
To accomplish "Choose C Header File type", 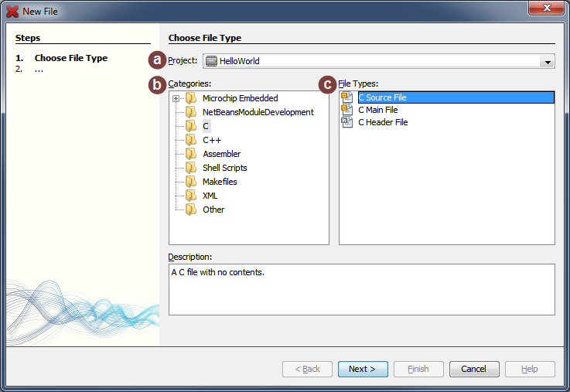I will [x=382, y=122].
